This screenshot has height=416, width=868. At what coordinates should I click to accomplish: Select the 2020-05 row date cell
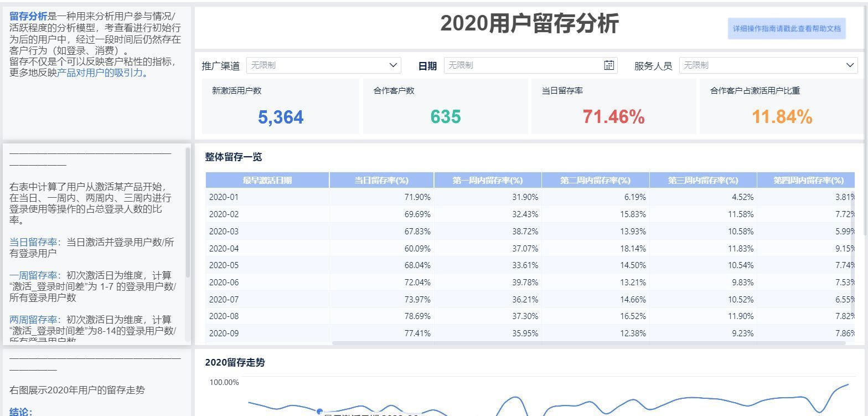tap(267, 265)
